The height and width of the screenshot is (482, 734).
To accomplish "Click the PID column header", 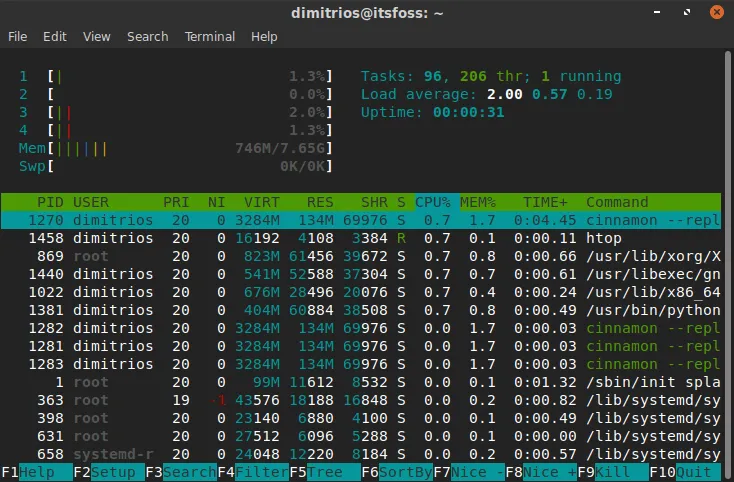I will [x=50, y=202].
